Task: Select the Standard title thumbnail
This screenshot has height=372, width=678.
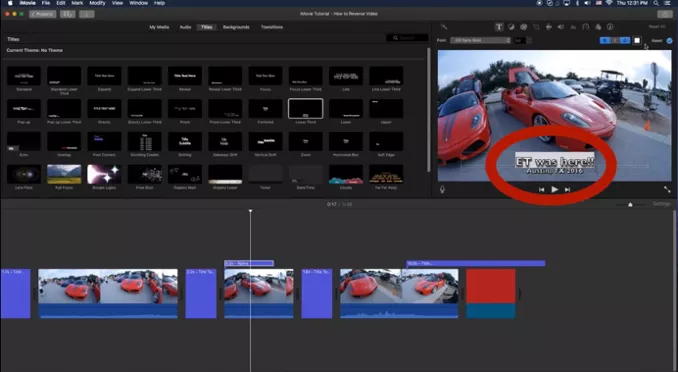Action: click(24, 76)
